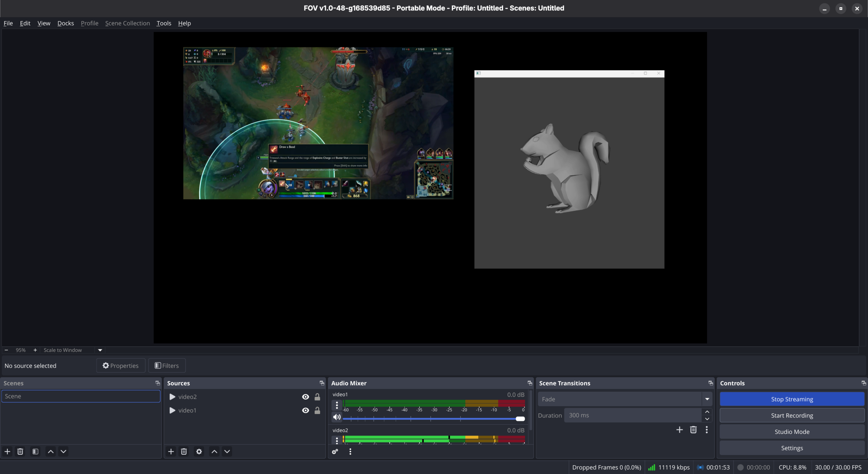Open the Help menu
Screen dimensions: 868x474
pos(184,23)
